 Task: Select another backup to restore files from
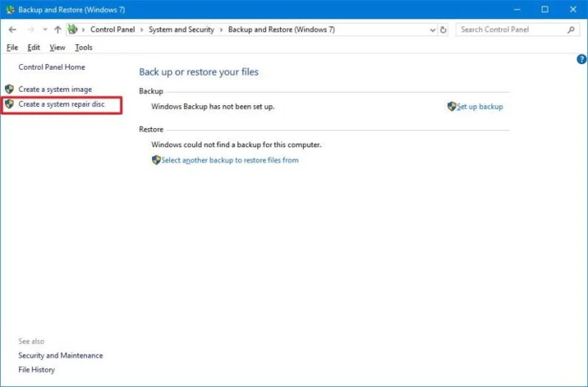pos(230,160)
